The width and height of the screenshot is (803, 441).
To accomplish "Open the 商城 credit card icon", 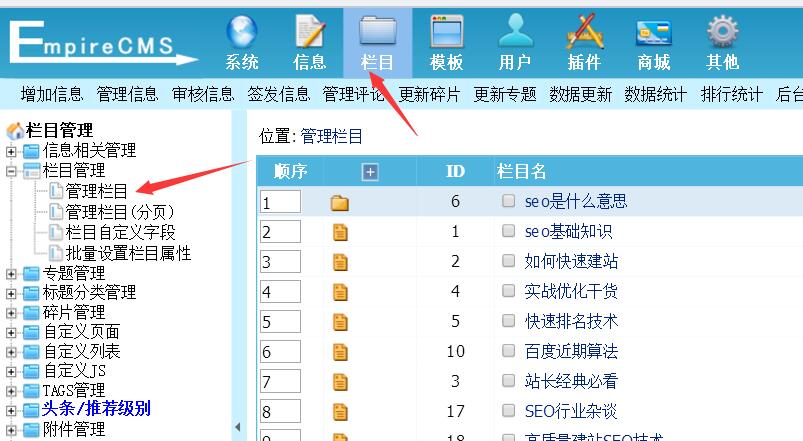I will [653, 33].
